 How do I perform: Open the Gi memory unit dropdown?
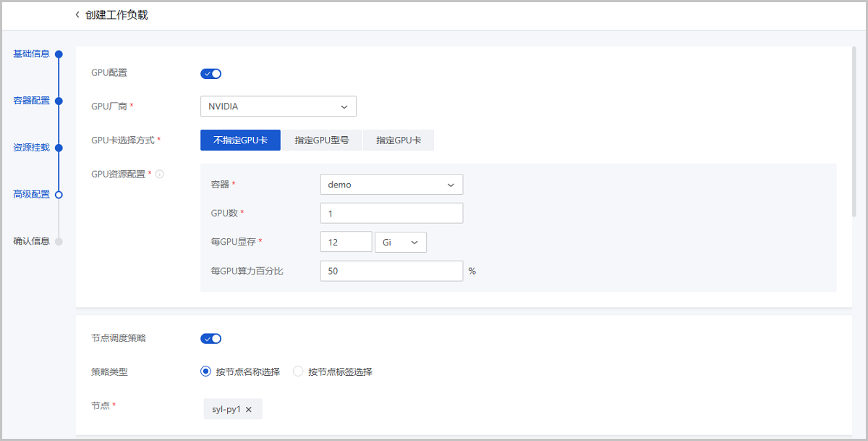tap(401, 243)
